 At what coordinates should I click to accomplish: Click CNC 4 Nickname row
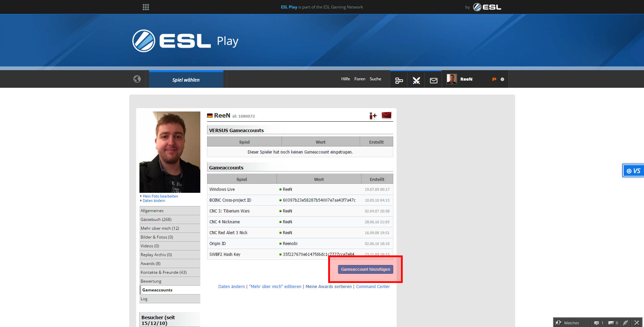click(300, 222)
